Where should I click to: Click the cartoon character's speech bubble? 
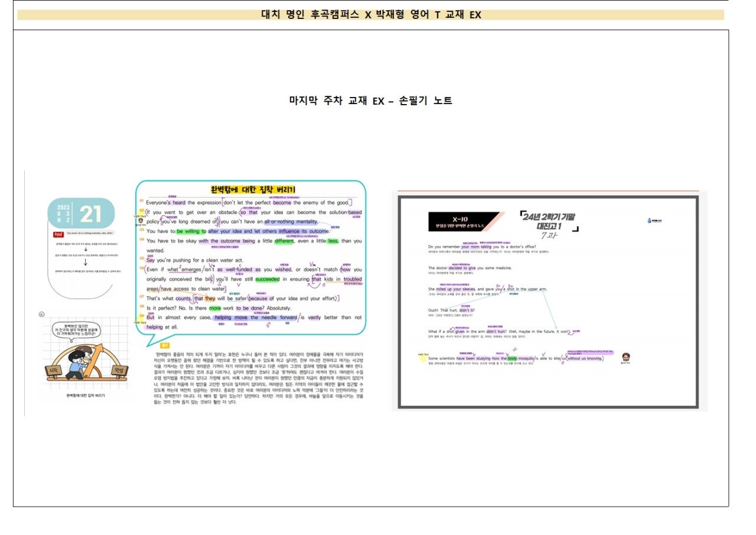coord(73,330)
